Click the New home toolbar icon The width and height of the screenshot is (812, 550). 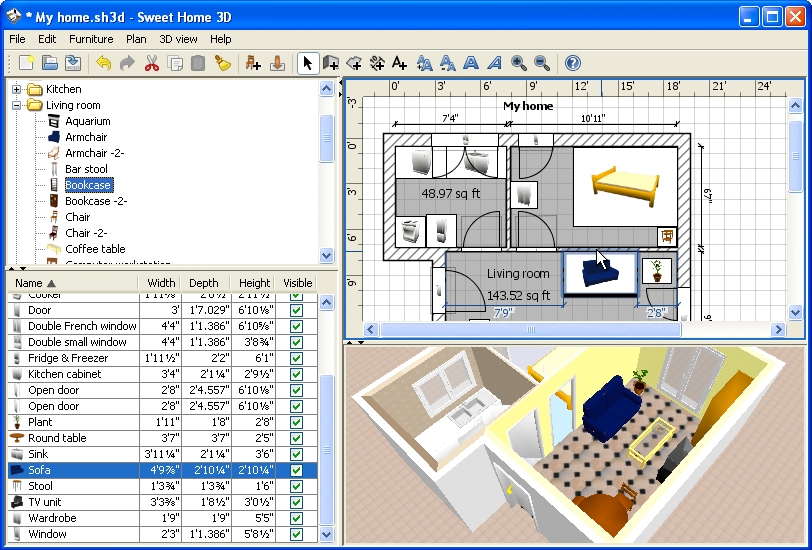(x=27, y=63)
